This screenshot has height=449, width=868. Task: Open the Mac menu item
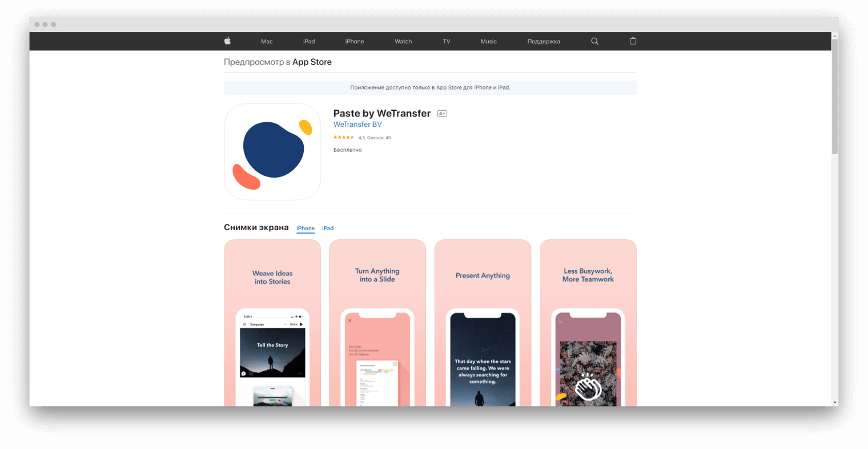point(267,41)
